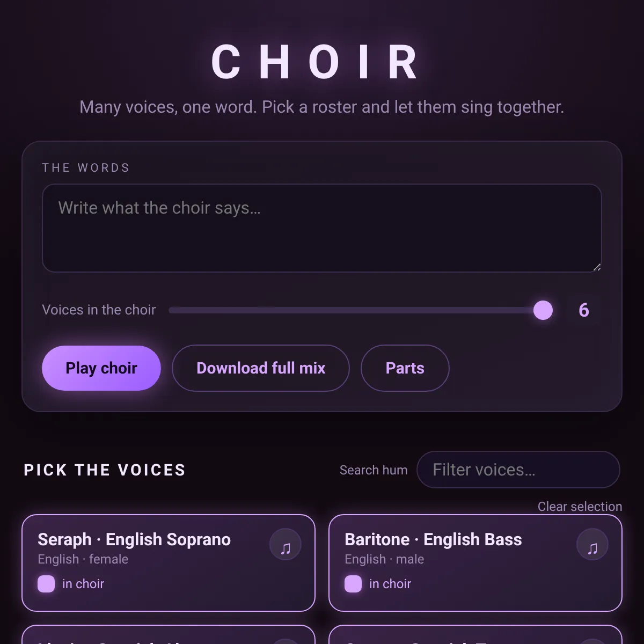Click the Play choir button

point(101,368)
